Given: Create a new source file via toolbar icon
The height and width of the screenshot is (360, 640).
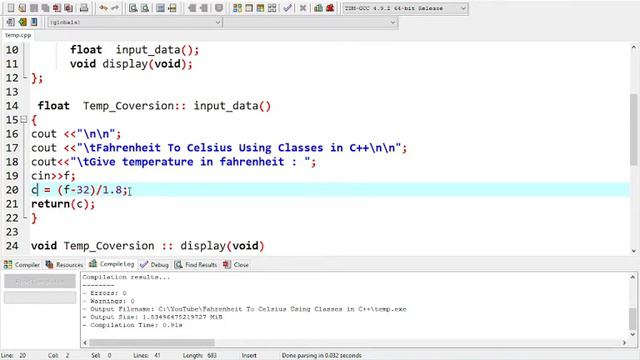Looking at the screenshot, I should point(11,8).
